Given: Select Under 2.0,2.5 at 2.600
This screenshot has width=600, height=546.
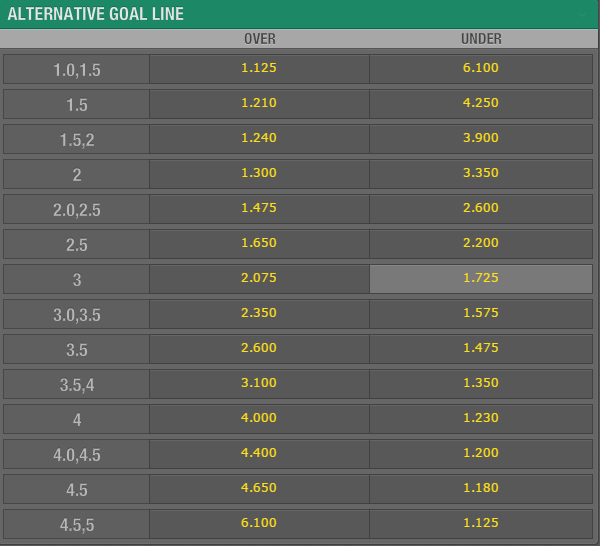Looking at the screenshot, I should pyautogui.click(x=481, y=209).
